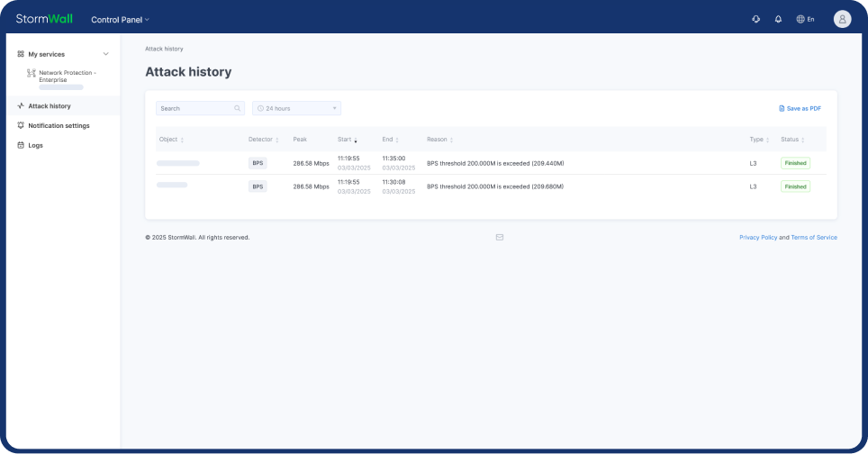Collapse the My services section
The image size is (868, 454).
point(105,54)
